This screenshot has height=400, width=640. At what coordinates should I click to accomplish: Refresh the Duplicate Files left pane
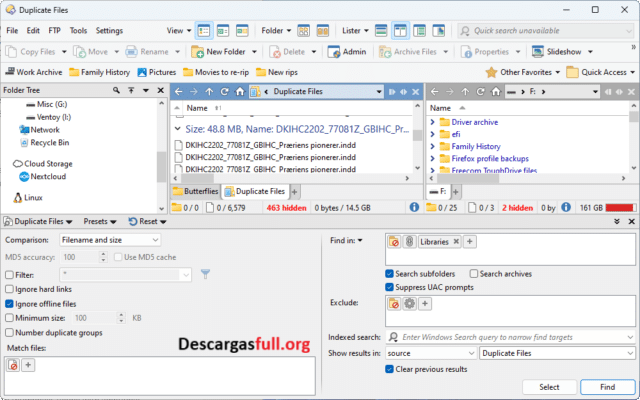coord(224,92)
